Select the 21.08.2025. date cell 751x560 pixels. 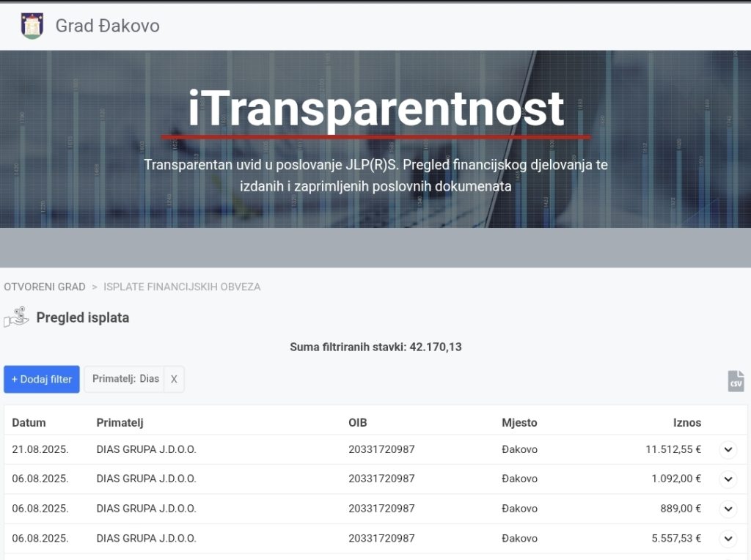coord(40,449)
